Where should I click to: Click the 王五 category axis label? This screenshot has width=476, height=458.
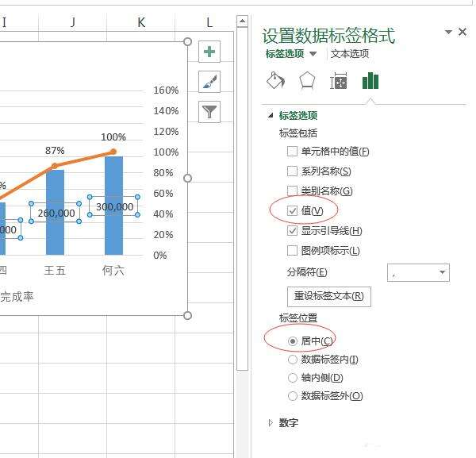point(55,271)
